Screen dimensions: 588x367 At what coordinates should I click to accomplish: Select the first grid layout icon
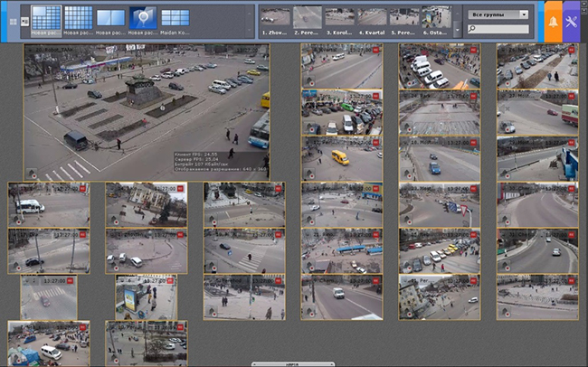tap(46, 16)
